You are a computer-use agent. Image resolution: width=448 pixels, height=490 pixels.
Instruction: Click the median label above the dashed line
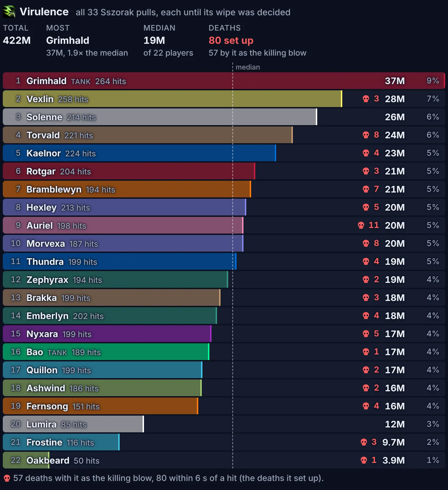pyautogui.click(x=248, y=67)
